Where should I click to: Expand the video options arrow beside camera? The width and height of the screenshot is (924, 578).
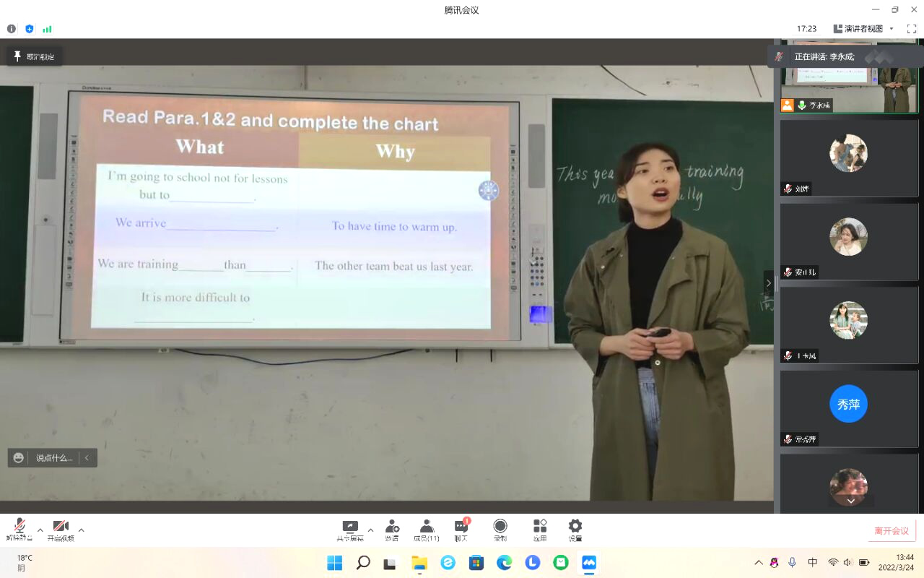tap(81, 530)
